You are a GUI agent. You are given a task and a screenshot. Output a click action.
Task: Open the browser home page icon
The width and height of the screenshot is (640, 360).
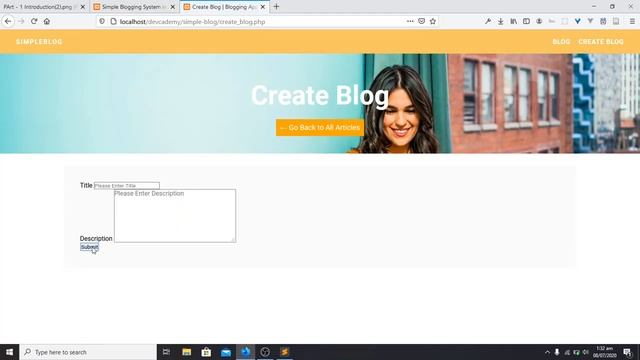[x=47, y=21]
